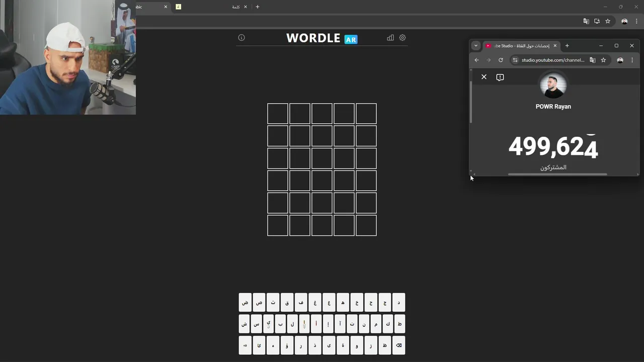The image size is (644, 362).
Task: Close the YouTube Studio tab
Action: pos(555,46)
